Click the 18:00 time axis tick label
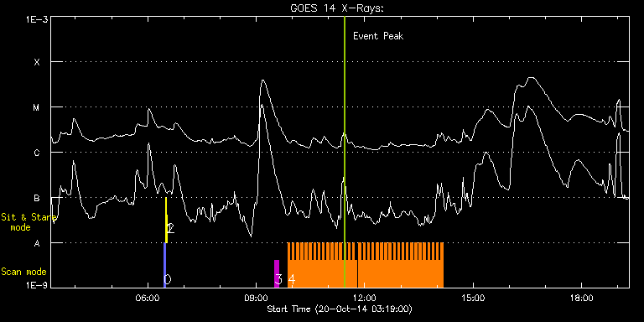The width and height of the screenshot is (644, 322). point(582,297)
